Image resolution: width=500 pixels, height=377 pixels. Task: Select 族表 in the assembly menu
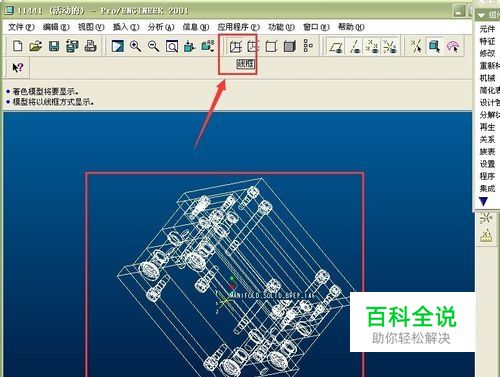[487, 152]
